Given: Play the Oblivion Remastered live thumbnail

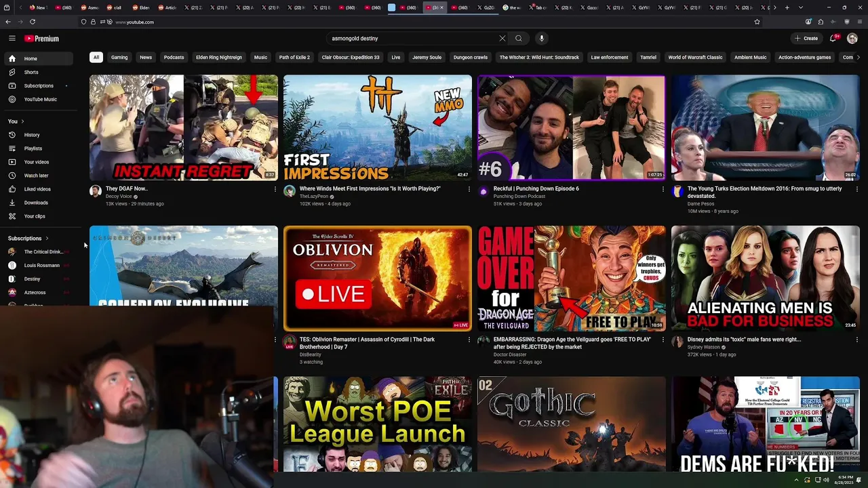Looking at the screenshot, I should 378,279.
